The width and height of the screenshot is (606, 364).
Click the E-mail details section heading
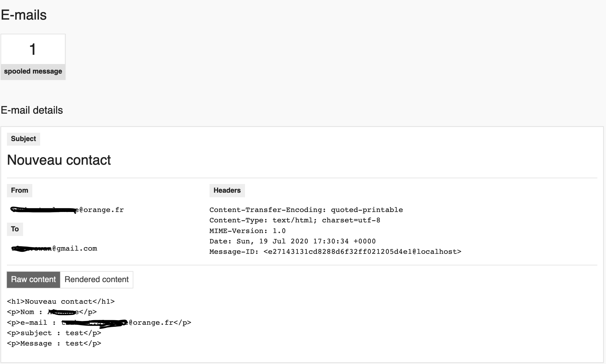32,110
